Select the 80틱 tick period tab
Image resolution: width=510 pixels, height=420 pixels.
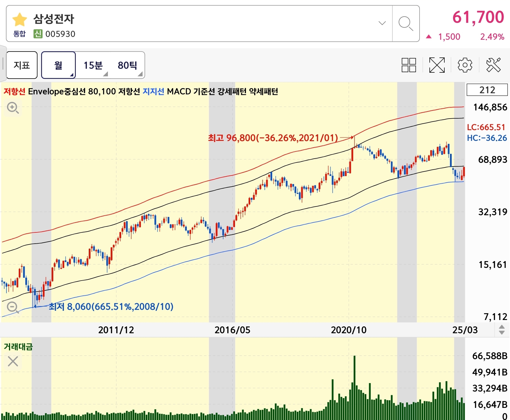(x=127, y=65)
